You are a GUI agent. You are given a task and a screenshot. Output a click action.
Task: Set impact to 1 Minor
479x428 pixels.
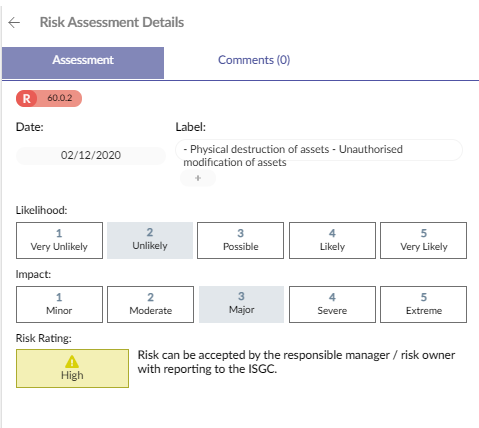point(59,304)
